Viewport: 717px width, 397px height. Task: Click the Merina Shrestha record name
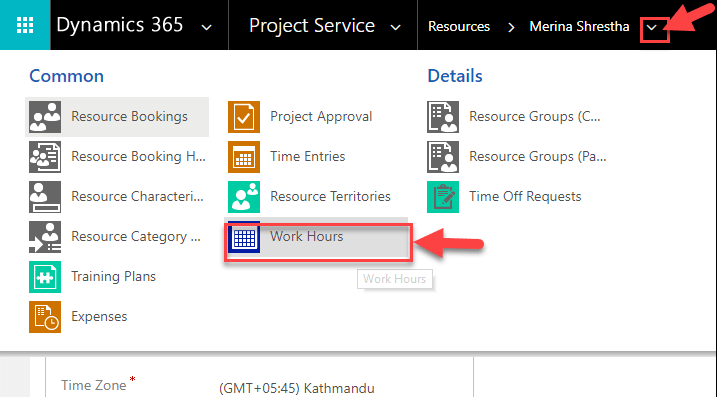[579, 27]
